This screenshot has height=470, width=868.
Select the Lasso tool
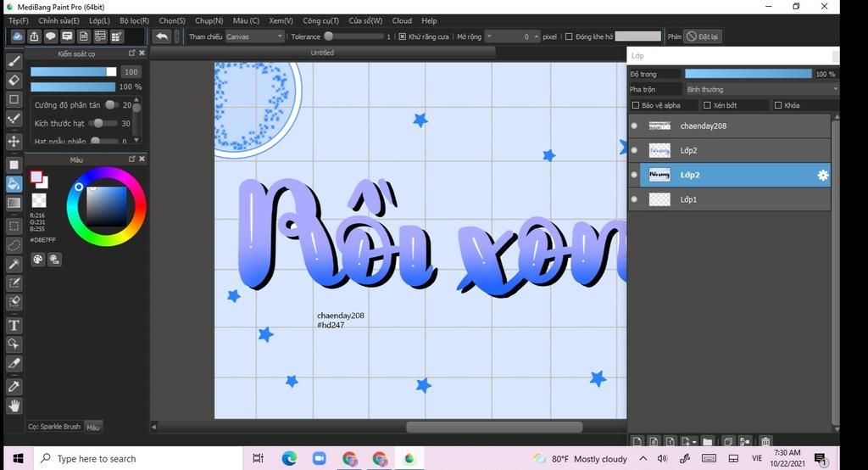(14, 244)
